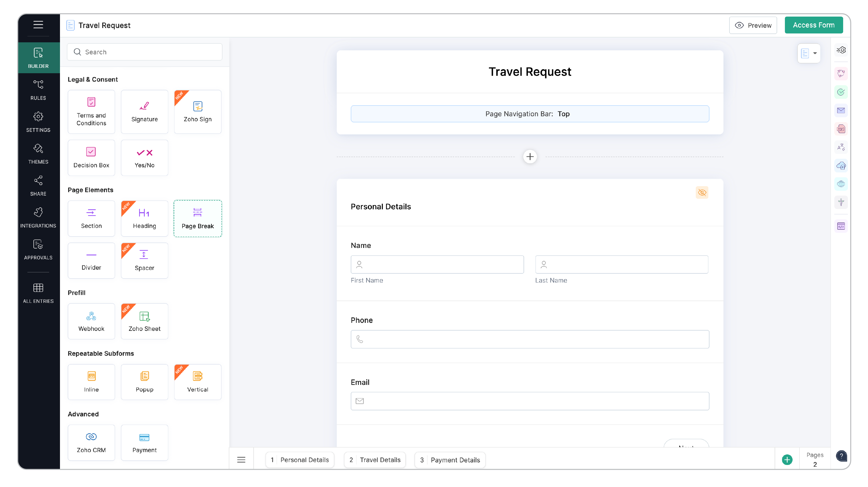Preview the Travel Request form
Image resolution: width=868 pixels, height=487 pixels.
click(x=753, y=25)
